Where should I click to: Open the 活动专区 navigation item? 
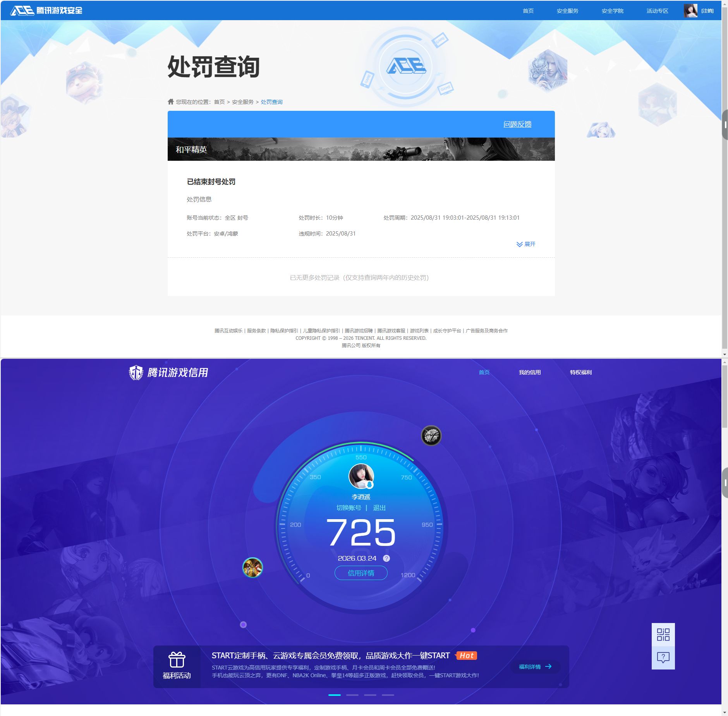(x=657, y=10)
